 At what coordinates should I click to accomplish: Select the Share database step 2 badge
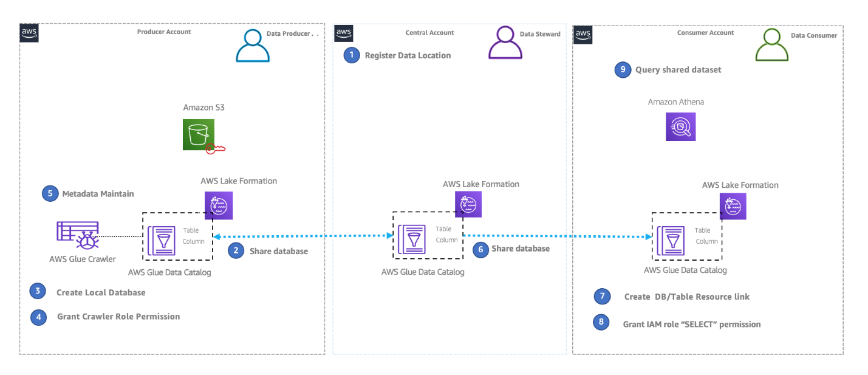click(236, 250)
